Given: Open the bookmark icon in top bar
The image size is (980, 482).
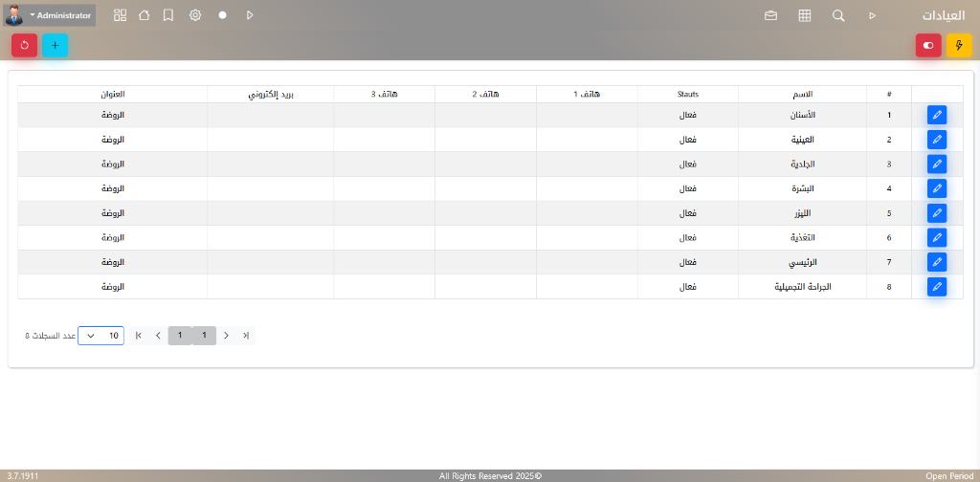Looking at the screenshot, I should coord(168,15).
